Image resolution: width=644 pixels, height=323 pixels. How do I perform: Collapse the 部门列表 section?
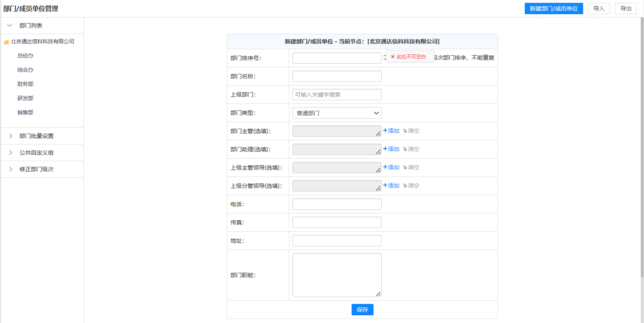tap(10, 26)
